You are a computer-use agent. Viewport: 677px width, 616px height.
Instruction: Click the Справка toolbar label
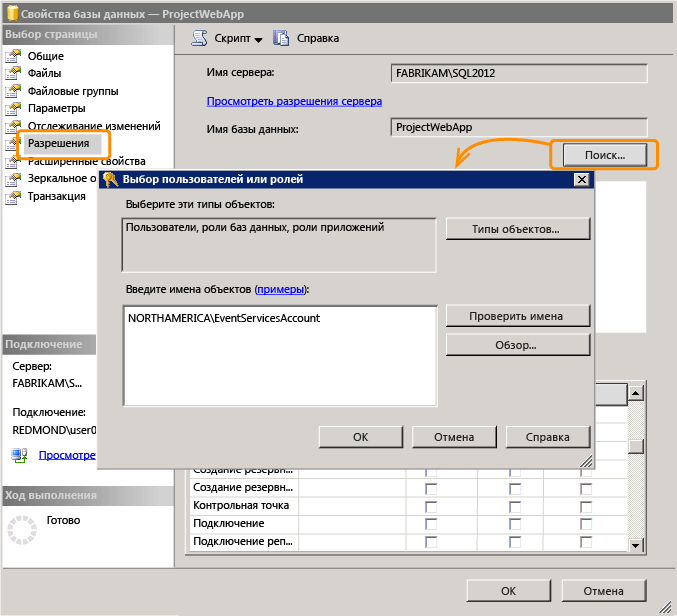318,38
